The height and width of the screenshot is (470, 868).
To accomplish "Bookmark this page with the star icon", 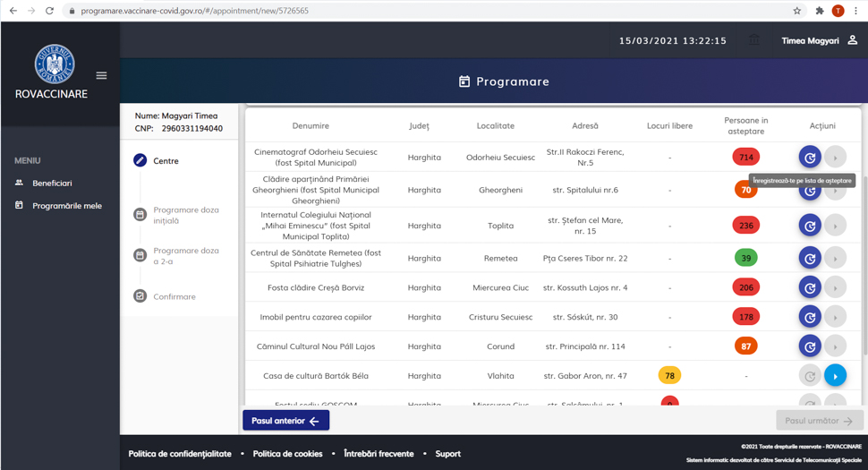I will click(796, 11).
